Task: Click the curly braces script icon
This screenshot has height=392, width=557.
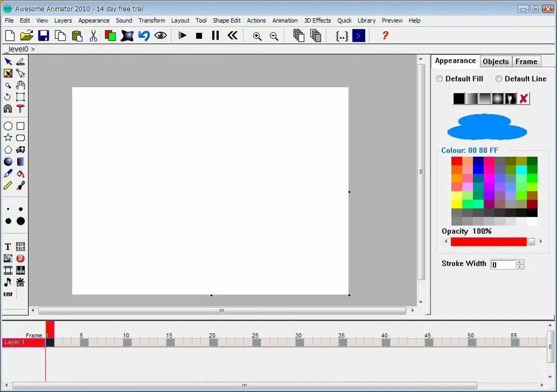Action: [x=342, y=36]
